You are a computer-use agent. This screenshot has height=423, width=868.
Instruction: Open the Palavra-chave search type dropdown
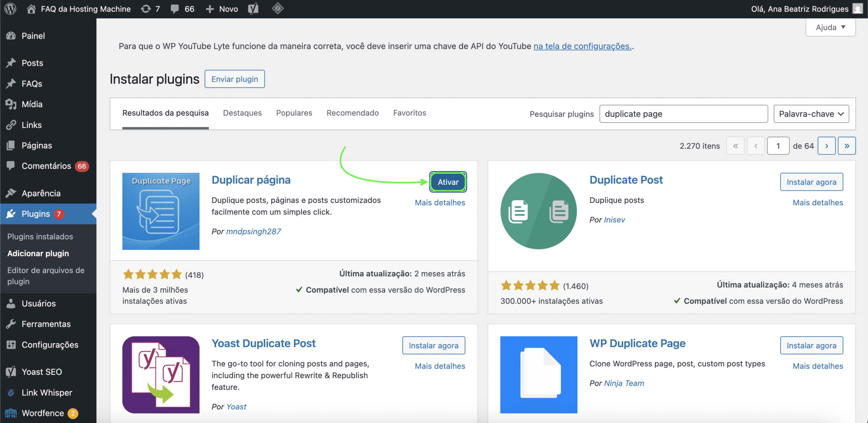click(x=811, y=114)
